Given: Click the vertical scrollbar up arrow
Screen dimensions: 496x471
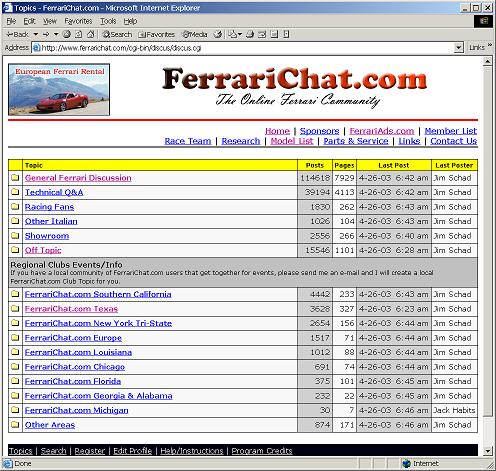Looking at the screenshot, I should pyautogui.click(x=488, y=61).
